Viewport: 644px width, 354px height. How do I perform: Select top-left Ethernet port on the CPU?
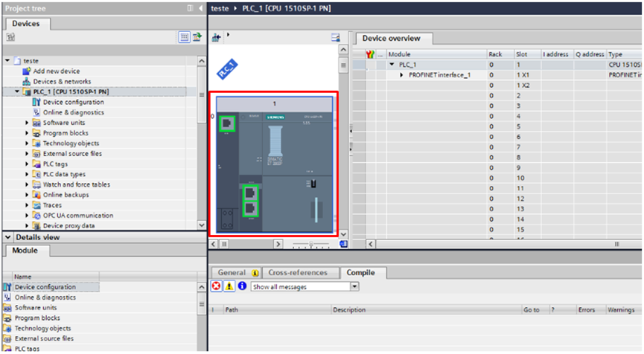coord(226,123)
